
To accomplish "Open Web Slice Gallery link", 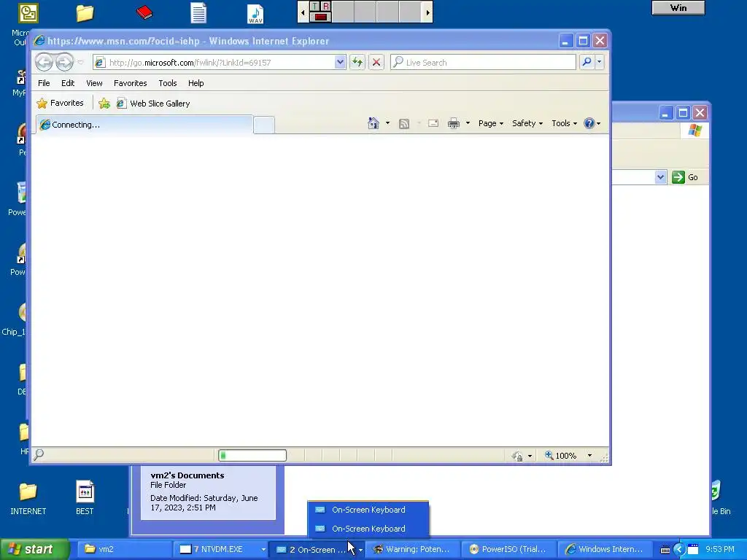I will (x=153, y=104).
